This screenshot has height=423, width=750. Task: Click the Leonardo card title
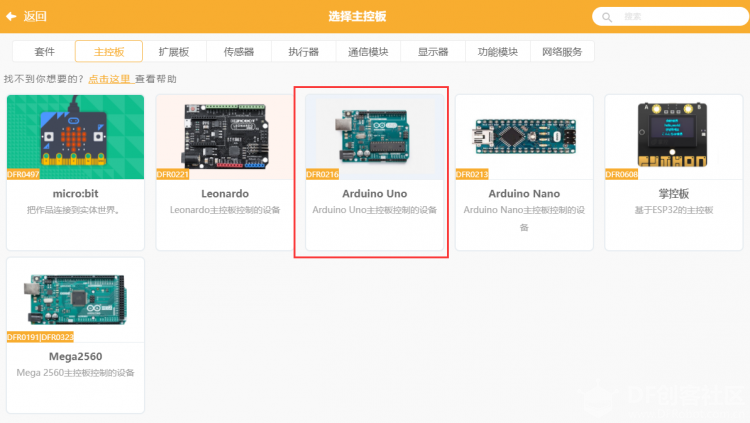tap(225, 193)
